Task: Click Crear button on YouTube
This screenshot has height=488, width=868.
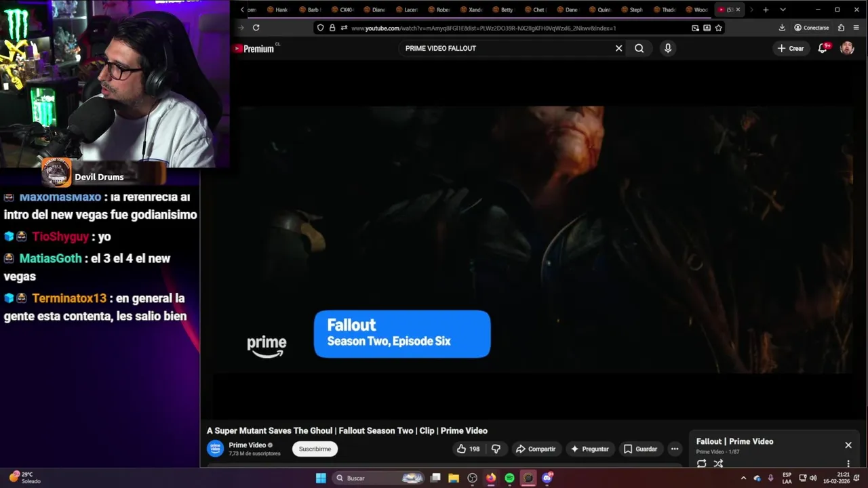Action: coord(791,48)
